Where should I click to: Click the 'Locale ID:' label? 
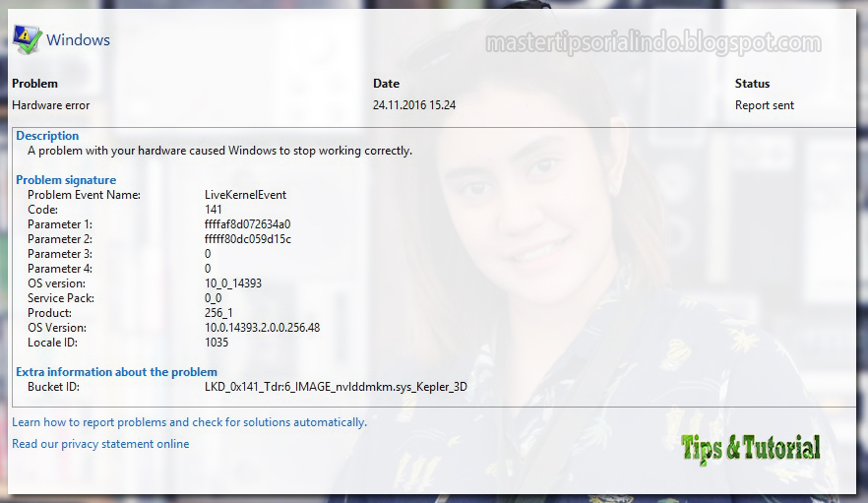click(x=52, y=343)
